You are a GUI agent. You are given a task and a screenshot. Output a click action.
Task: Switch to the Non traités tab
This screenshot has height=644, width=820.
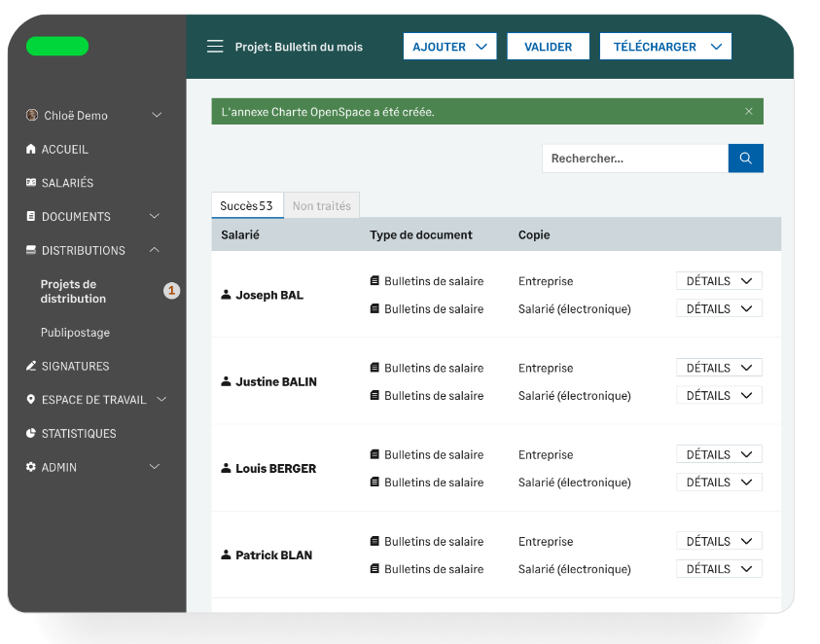click(x=322, y=206)
